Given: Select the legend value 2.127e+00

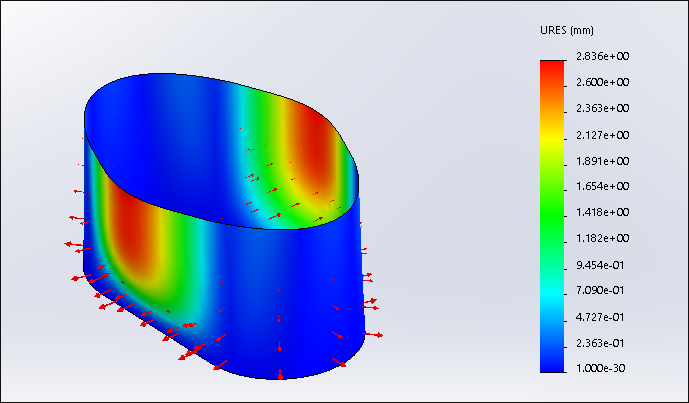Looking at the screenshot, I should point(602,135).
